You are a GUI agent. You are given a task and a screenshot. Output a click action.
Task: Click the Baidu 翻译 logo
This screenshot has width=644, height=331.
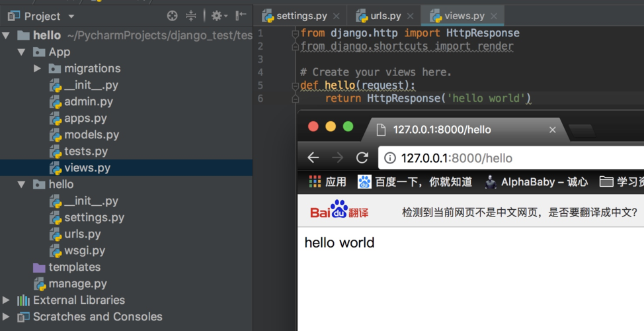[x=339, y=210]
